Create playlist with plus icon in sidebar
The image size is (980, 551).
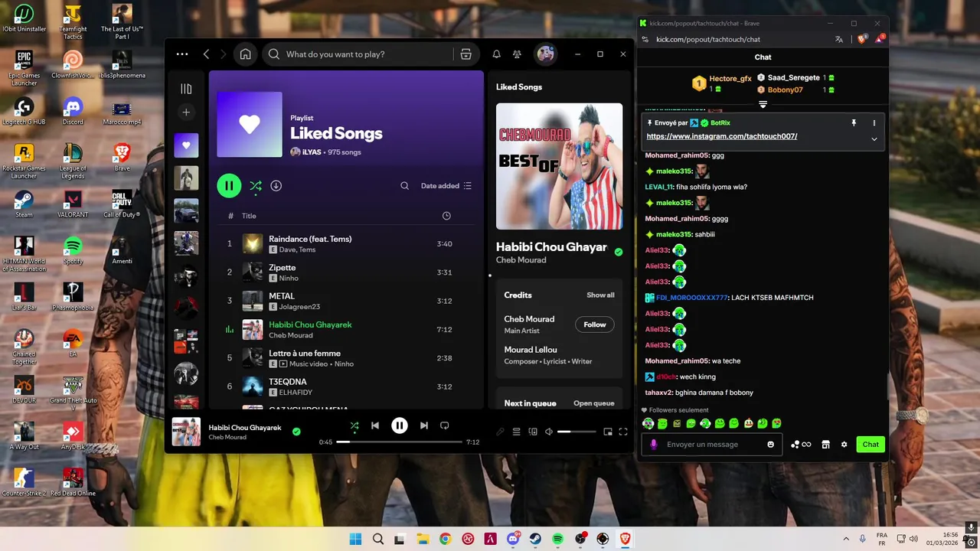point(186,112)
